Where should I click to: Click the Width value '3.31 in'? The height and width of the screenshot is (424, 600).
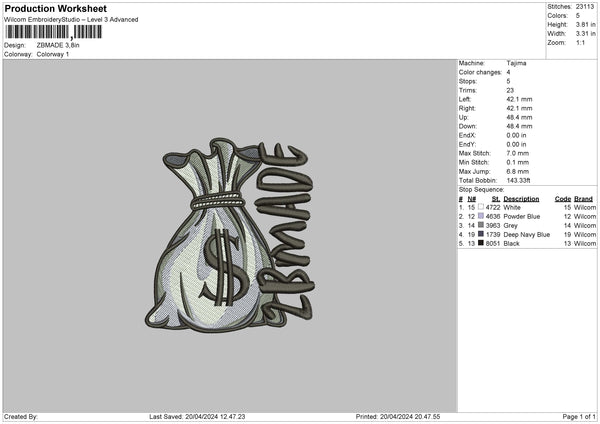click(x=585, y=34)
